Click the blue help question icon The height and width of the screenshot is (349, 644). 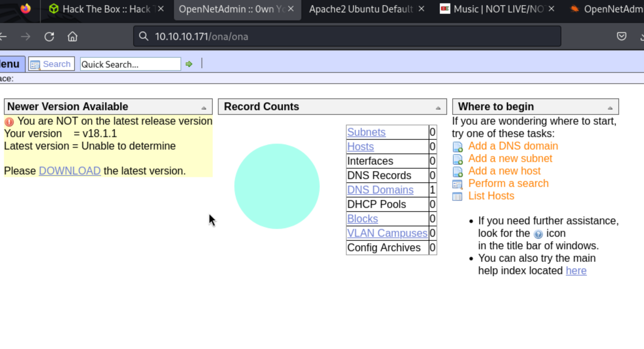(x=538, y=234)
